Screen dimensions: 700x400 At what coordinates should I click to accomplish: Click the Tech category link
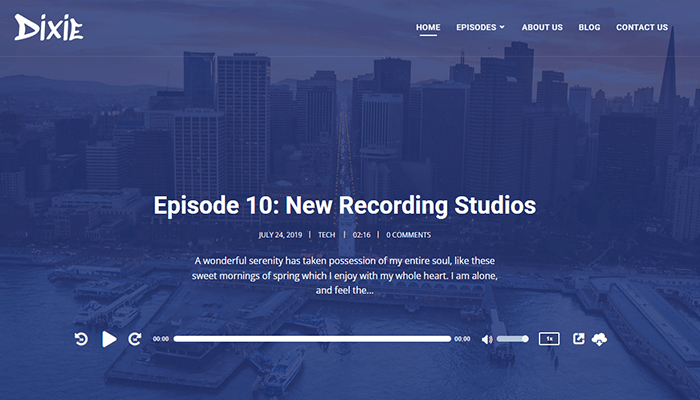point(326,235)
